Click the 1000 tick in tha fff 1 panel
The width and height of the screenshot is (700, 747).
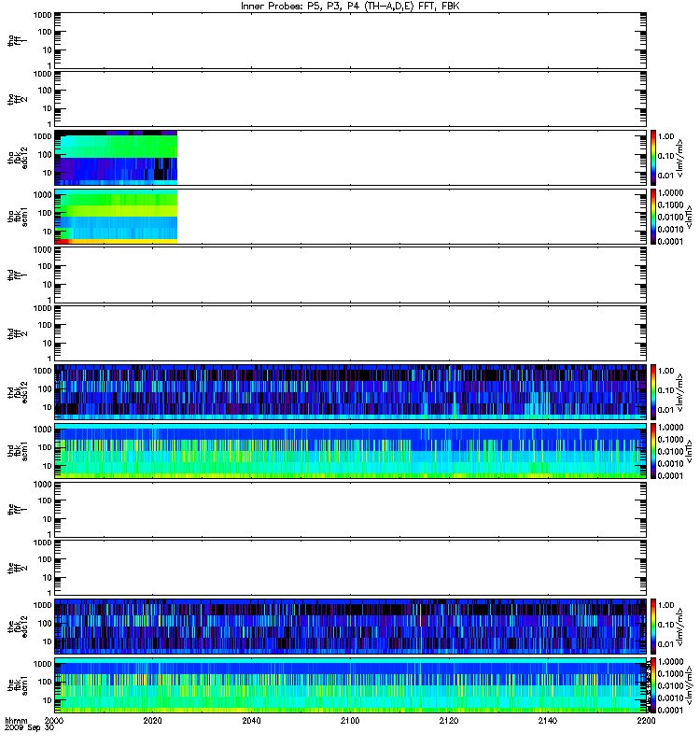42,15
